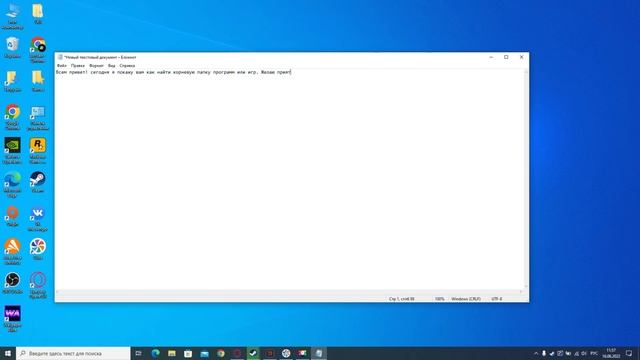This screenshot has height=360, width=640.
Task: Show hidden system tray icons
Action: pos(536,353)
